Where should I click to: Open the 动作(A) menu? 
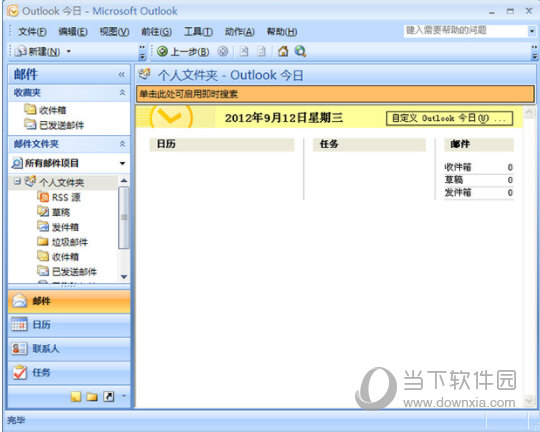tap(239, 32)
